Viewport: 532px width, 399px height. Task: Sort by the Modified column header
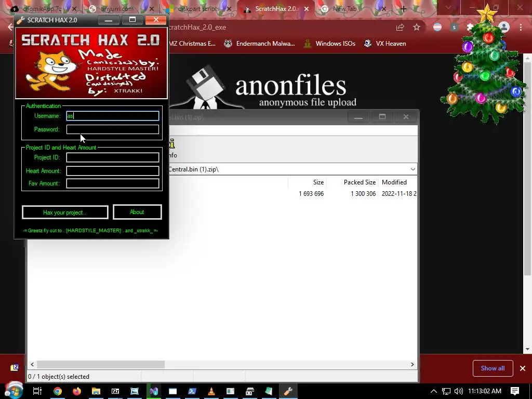pyautogui.click(x=397, y=182)
